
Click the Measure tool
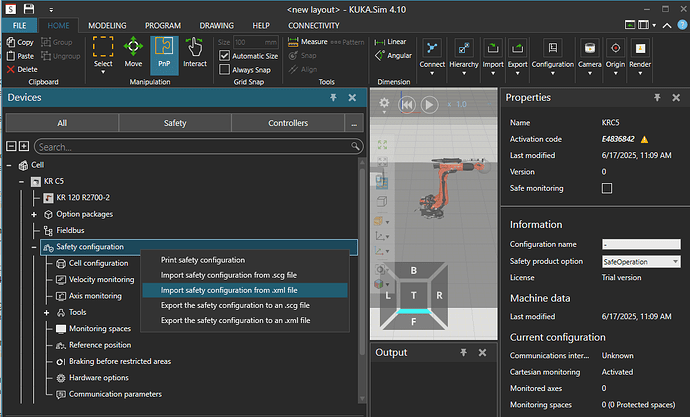point(308,42)
